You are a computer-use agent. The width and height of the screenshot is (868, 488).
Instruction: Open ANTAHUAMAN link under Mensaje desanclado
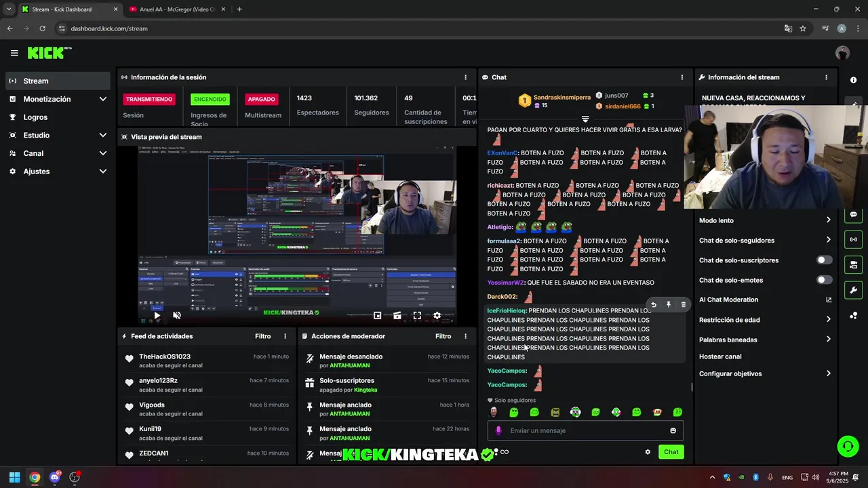pos(349,365)
